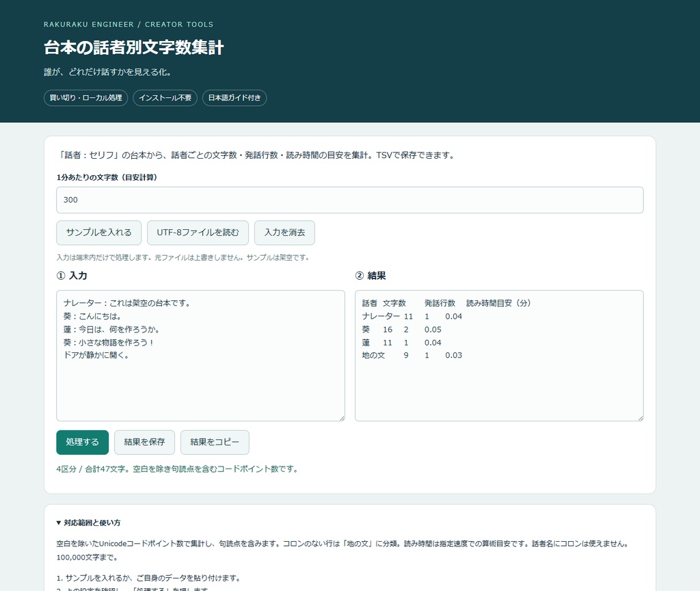Click the 蓮 11 result row
The height and width of the screenshot is (591, 700).
[x=402, y=343]
